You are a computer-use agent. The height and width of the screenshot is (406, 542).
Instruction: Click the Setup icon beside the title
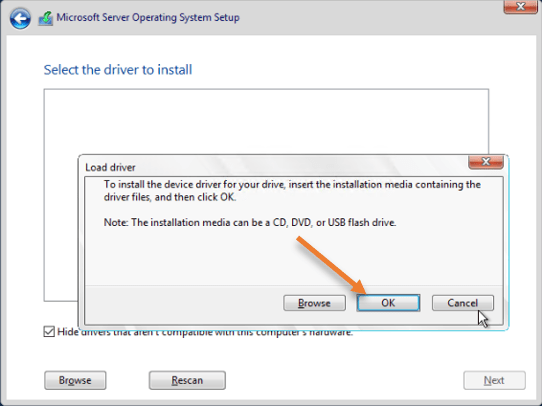tap(46, 18)
